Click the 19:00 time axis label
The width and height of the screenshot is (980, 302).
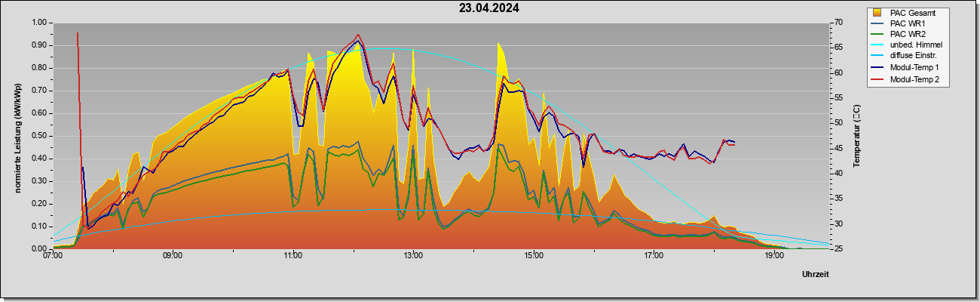[774, 256]
